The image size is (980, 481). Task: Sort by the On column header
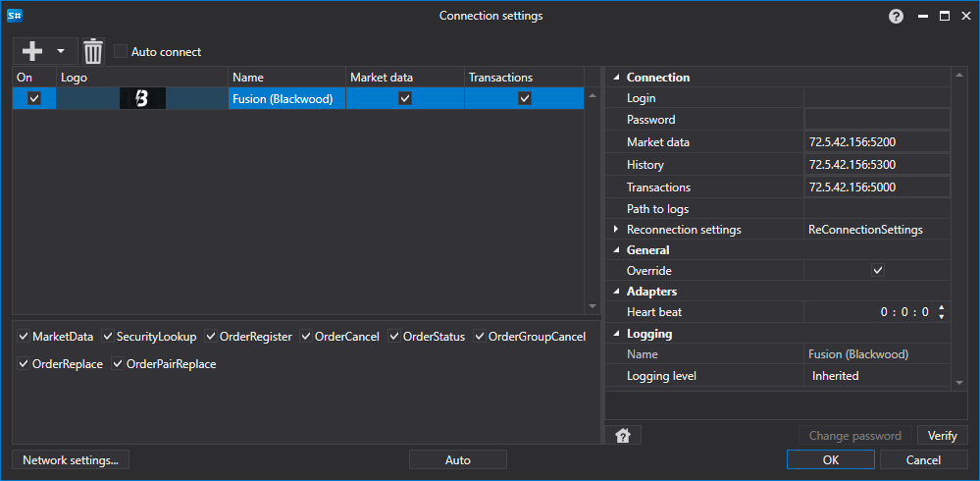coord(34,78)
